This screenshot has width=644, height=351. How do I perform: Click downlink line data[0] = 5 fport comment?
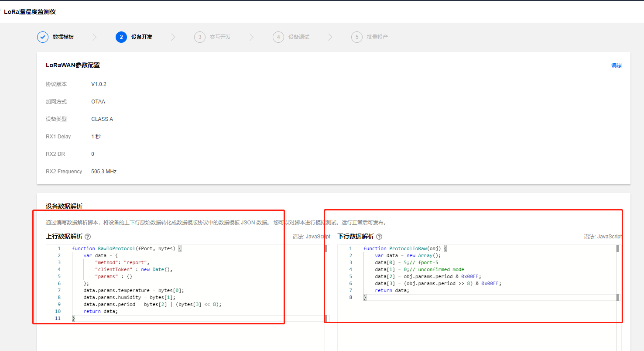coord(407,262)
